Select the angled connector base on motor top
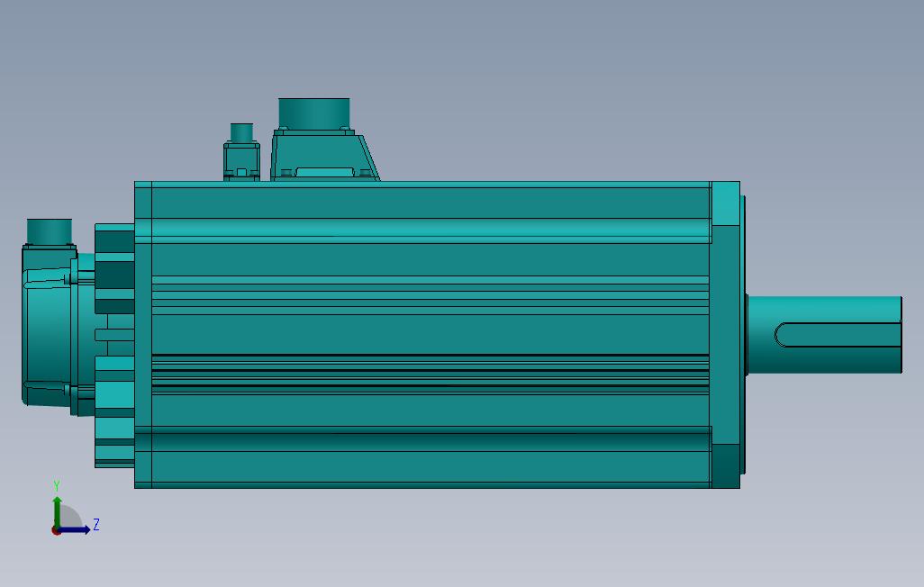The height and width of the screenshot is (587, 924). click(x=325, y=156)
